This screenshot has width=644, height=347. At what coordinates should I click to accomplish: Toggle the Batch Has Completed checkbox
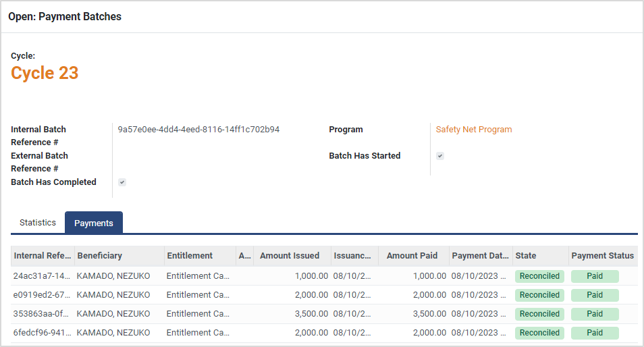(x=122, y=182)
